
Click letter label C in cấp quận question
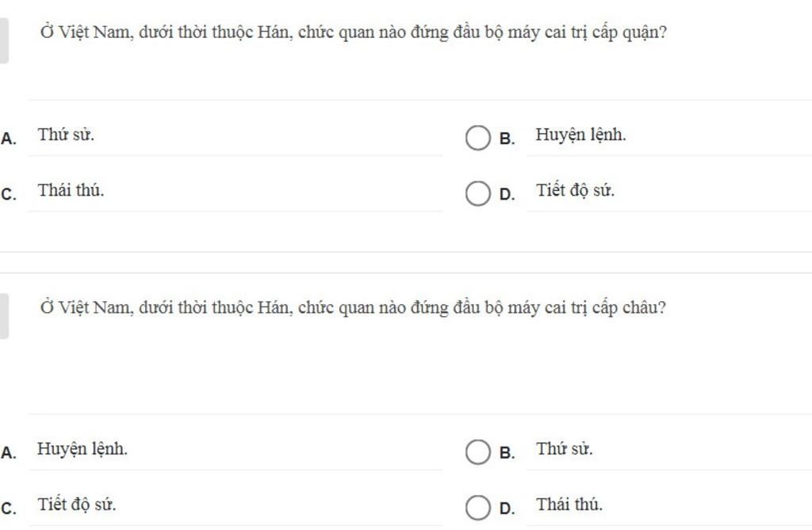click(x=8, y=194)
